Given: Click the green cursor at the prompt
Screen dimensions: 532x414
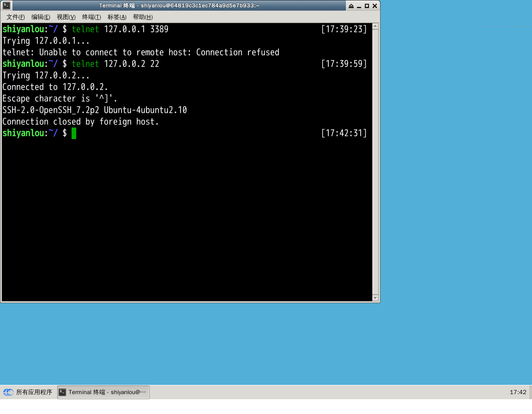Looking at the screenshot, I should (x=74, y=134).
